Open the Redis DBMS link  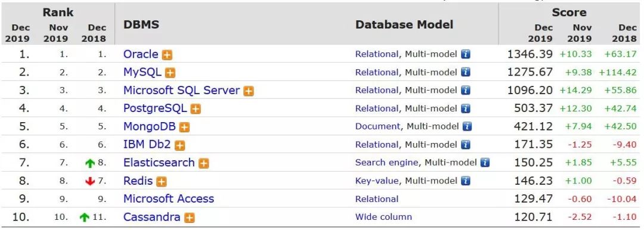pos(138,181)
